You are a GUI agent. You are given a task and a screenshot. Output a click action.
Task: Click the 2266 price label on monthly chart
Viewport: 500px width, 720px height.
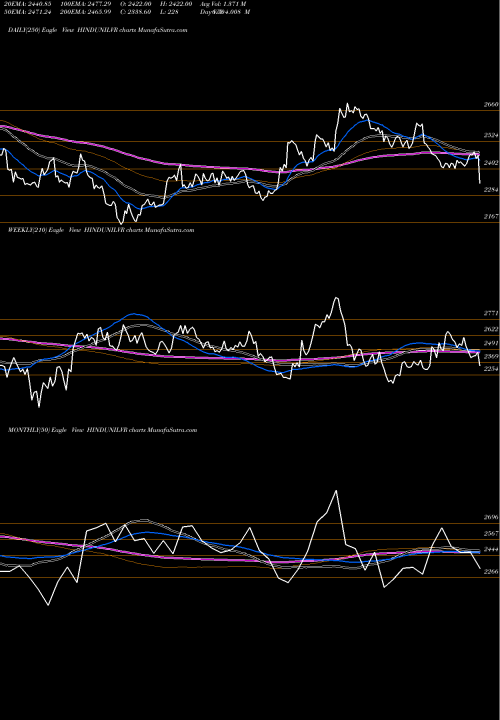click(491, 572)
